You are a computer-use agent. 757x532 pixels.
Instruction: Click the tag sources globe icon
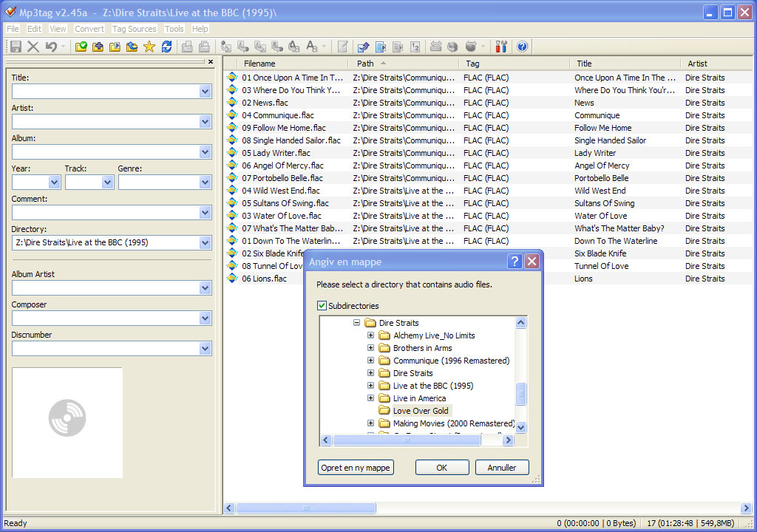[x=452, y=47]
